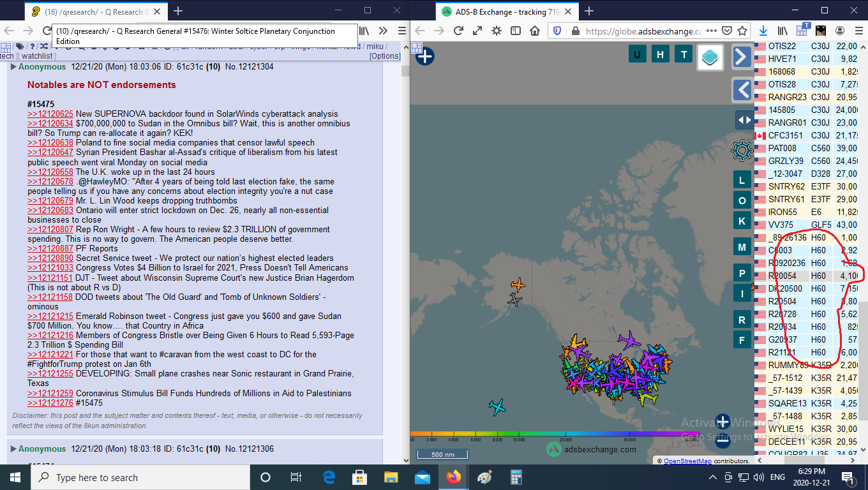
Task: Collapse sidebar with the left chevron button
Action: pyautogui.click(x=742, y=90)
